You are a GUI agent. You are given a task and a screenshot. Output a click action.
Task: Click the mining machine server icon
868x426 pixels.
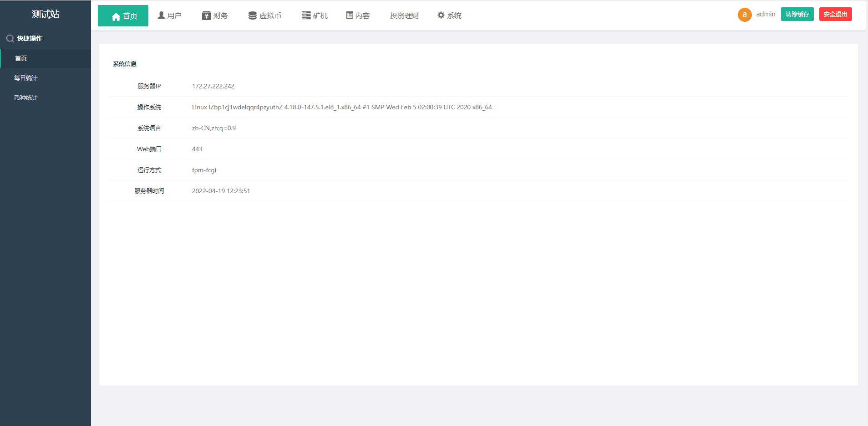(306, 16)
